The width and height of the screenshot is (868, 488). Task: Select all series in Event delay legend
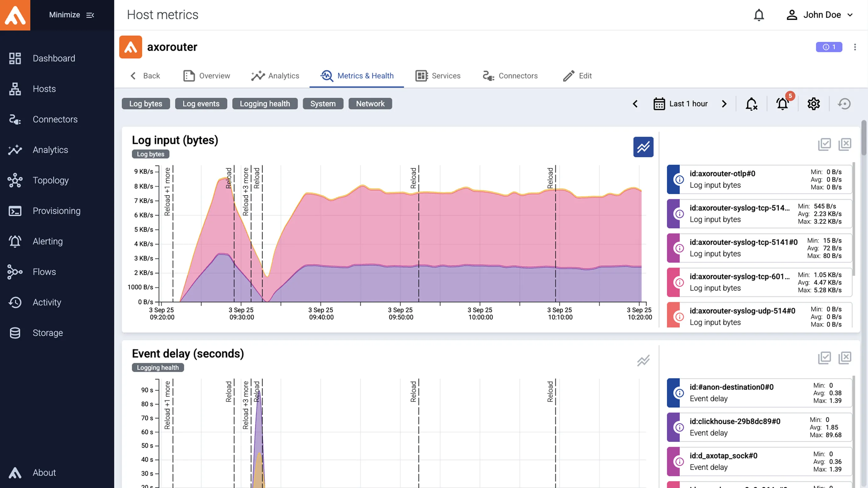pos(824,358)
